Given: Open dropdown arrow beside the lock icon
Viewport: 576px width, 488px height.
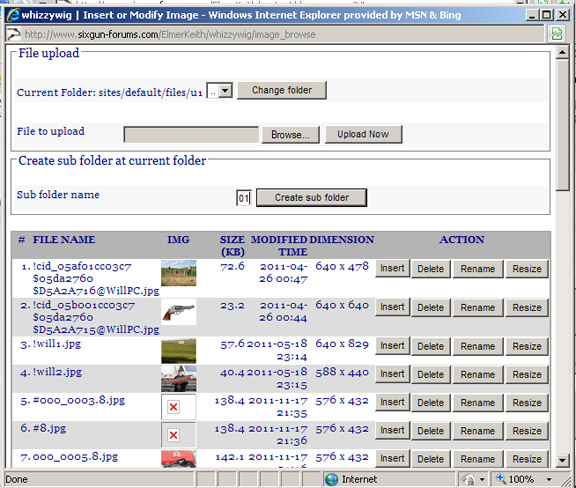Looking at the screenshot, I should (x=482, y=479).
